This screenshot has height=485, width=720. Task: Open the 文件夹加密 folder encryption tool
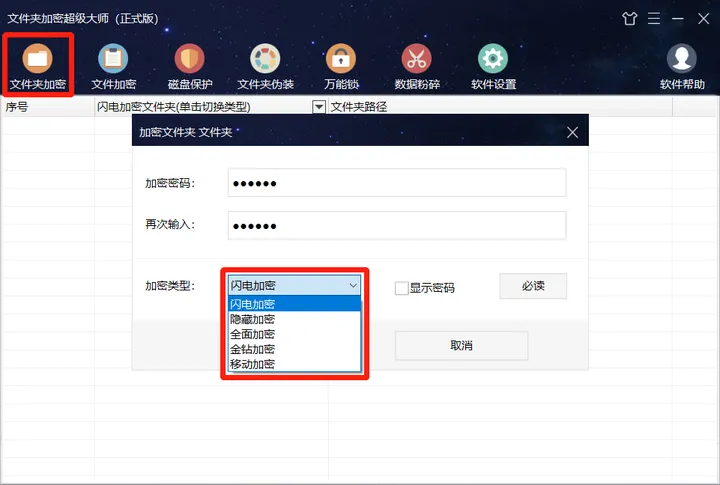[38, 66]
